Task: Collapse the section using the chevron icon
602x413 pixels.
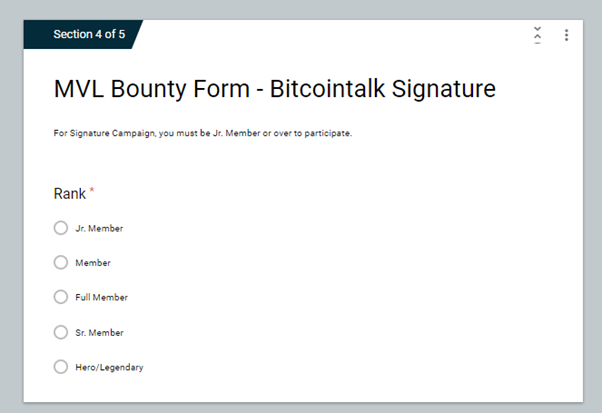Action: click(x=538, y=35)
